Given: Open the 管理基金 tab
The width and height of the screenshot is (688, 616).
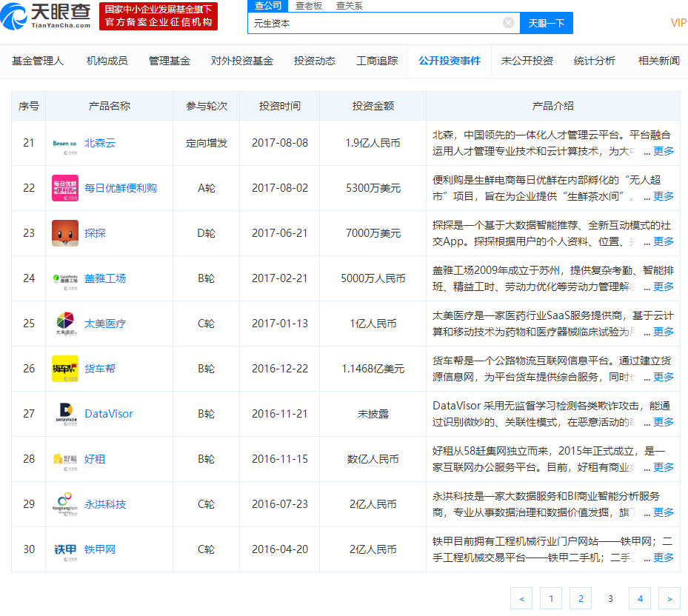Looking at the screenshot, I should [x=170, y=61].
